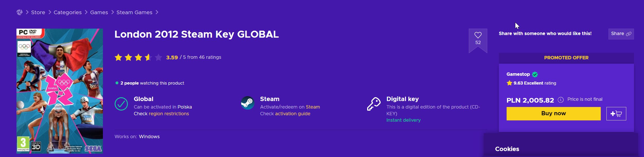
Task: Click Windows under Works on
Action: point(149,137)
